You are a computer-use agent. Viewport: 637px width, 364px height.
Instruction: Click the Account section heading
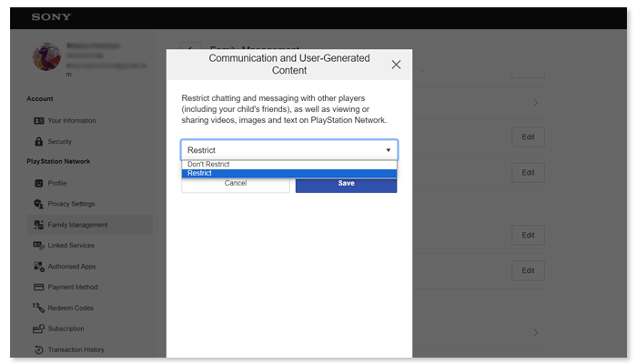tap(40, 98)
